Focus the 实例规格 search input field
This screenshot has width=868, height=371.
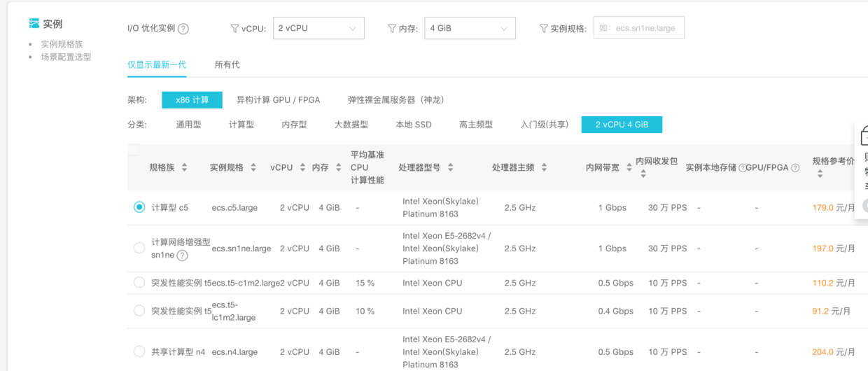(639, 28)
